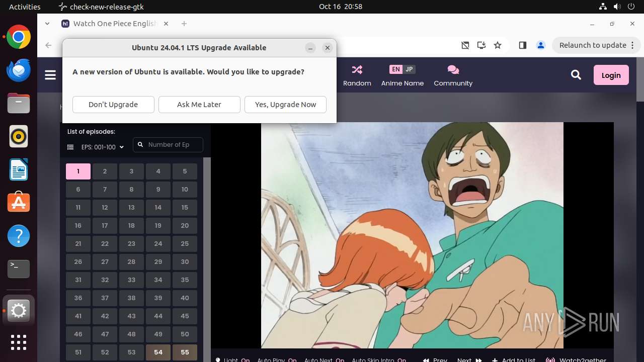Expand the EPS: 001-100 range dropdown

click(103, 147)
